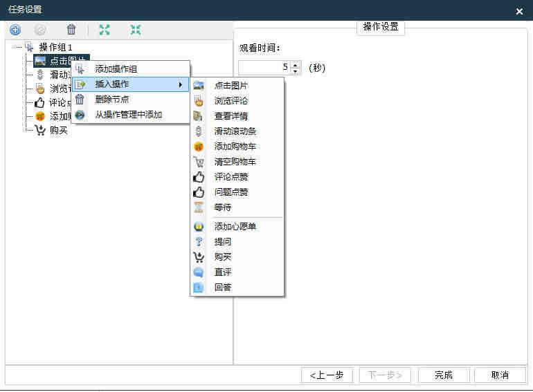Collapse the 操作组 1 tree node

pos(14,47)
